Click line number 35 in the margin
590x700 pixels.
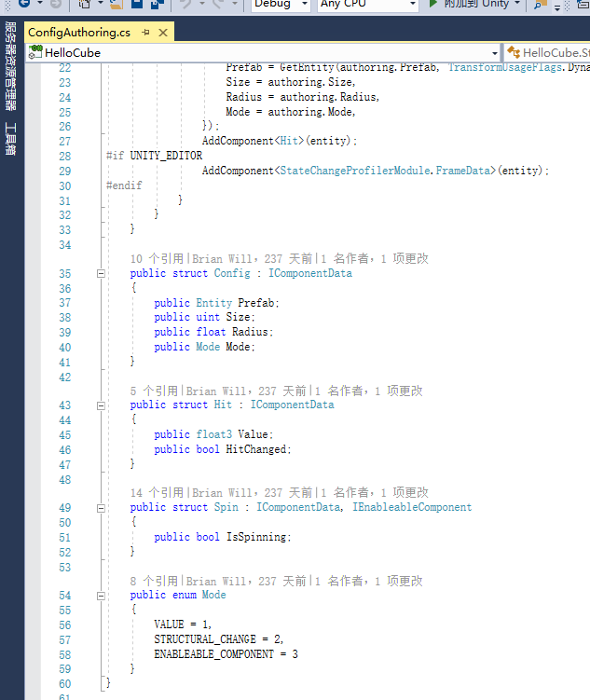tap(65, 274)
